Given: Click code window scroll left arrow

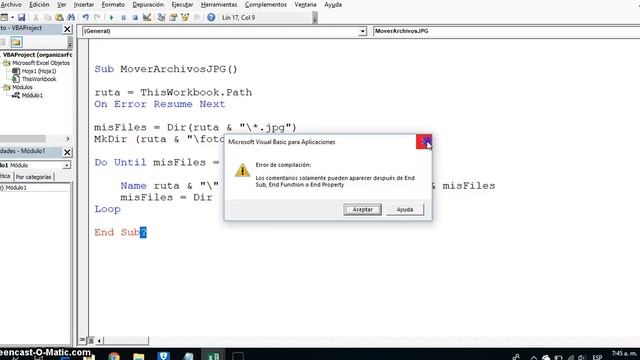Looking at the screenshot, I should (99, 340).
